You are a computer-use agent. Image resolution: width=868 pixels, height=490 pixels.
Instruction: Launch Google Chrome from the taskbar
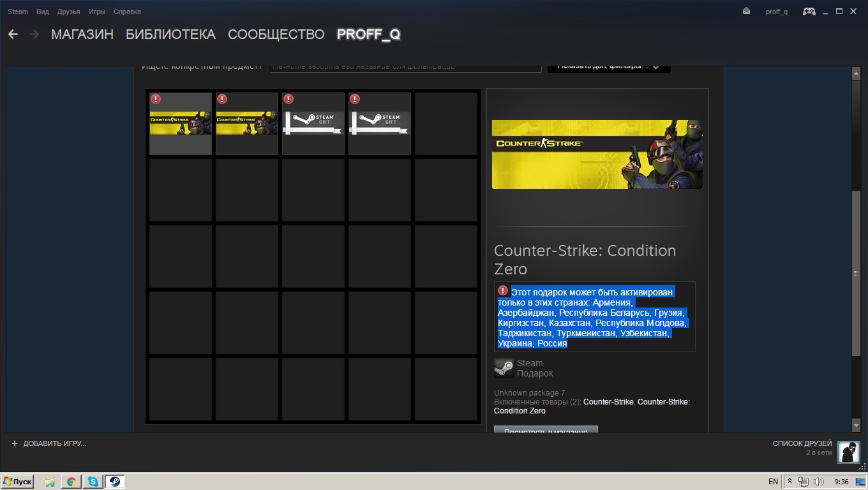pos(71,482)
